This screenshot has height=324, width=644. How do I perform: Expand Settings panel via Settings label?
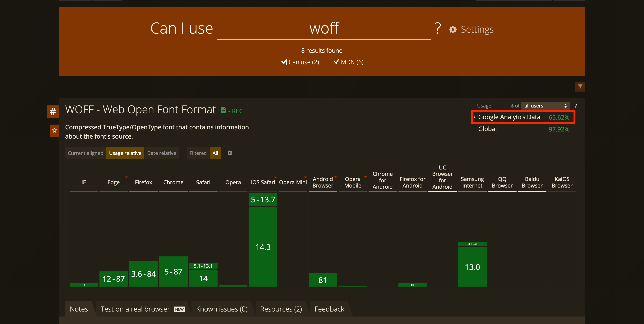pos(477,30)
